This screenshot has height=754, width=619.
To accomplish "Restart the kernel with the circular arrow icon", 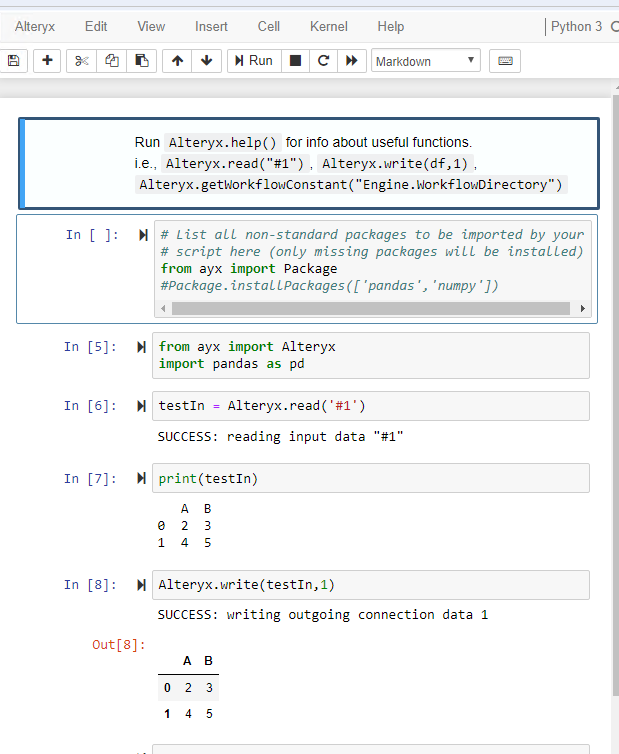I will point(324,61).
